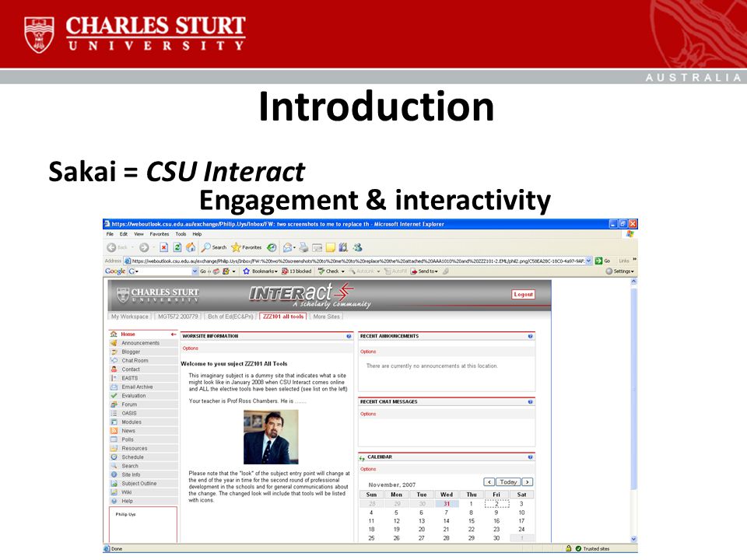Click the Messenger people icon in toolbar

(357, 247)
